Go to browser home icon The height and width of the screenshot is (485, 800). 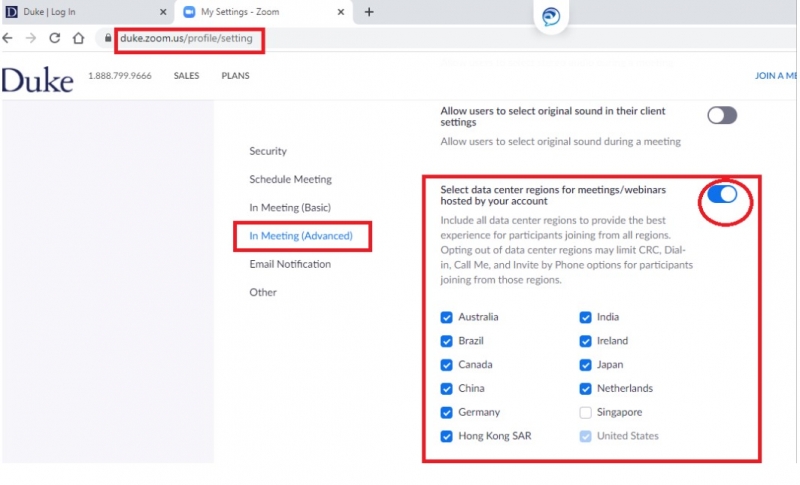[x=78, y=38]
